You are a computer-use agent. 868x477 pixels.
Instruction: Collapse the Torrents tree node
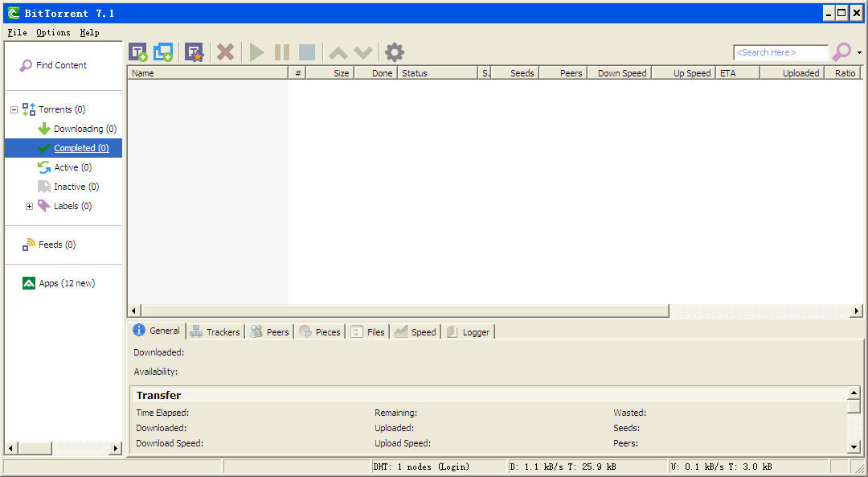[14, 109]
